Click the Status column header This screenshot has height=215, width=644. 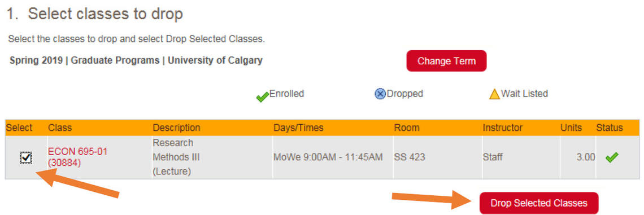[610, 128]
